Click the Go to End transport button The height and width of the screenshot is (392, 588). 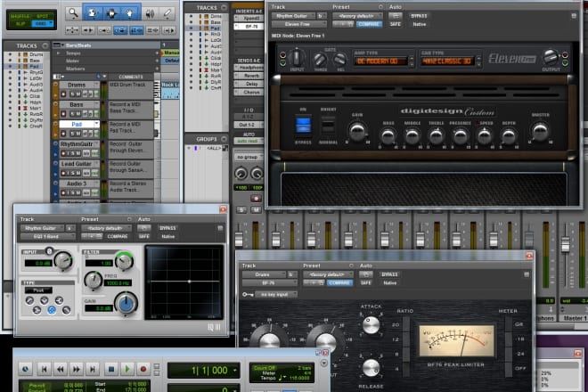[x=93, y=369]
